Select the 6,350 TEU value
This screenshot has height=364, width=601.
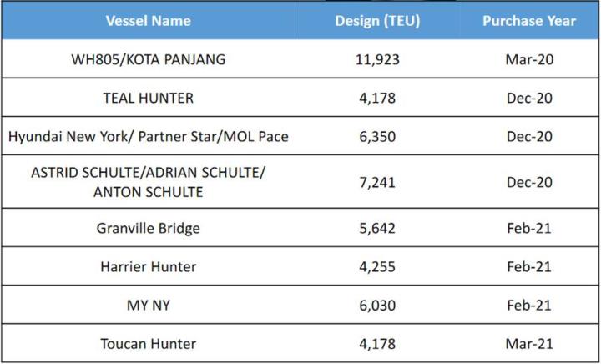(x=377, y=136)
